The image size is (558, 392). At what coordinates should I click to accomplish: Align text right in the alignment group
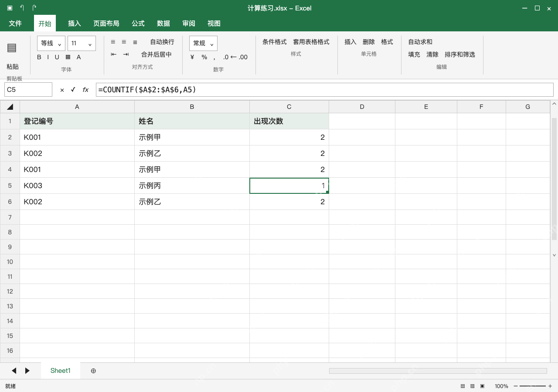point(135,42)
